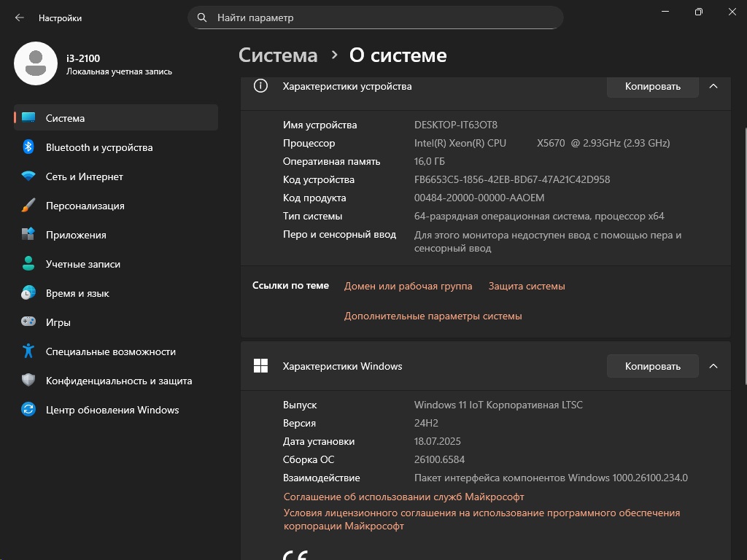Screen dimensions: 747x560
Task: Click the 16,0 ГБ memory value
Action: tap(429, 161)
